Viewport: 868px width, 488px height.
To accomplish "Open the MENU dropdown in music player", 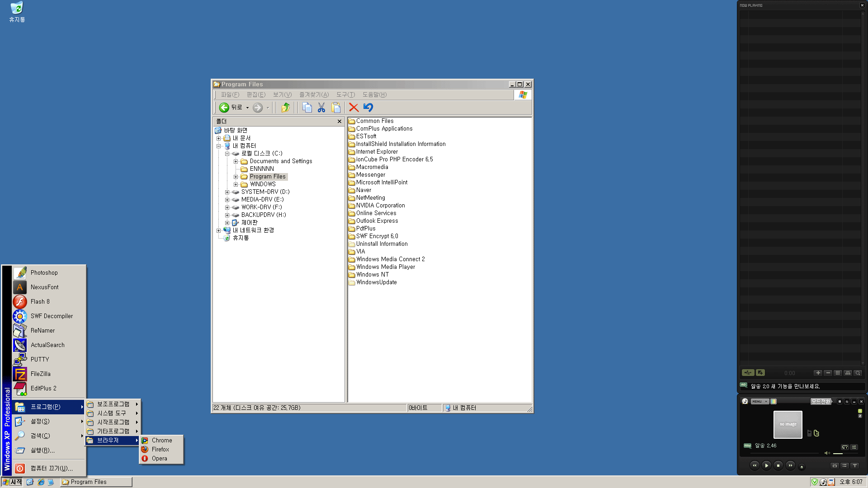I will tap(759, 401).
